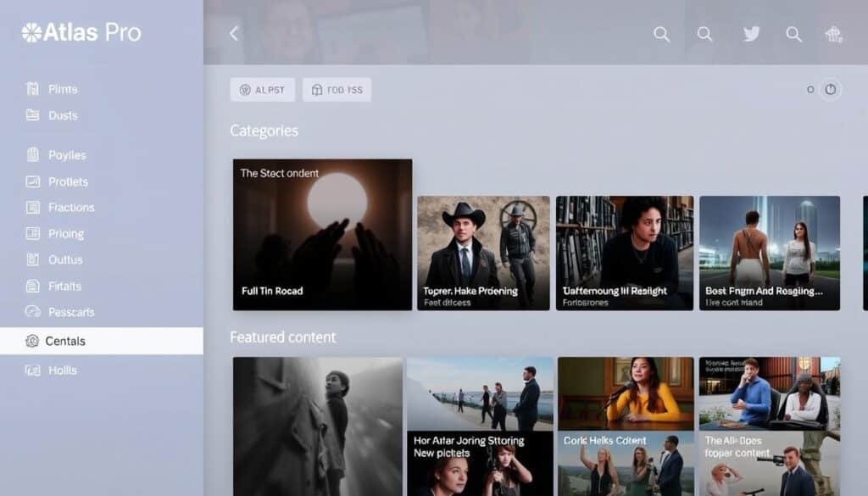This screenshot has height=496, width=868.
Task: Click the FOO FSS button
Action: (337, 89)
